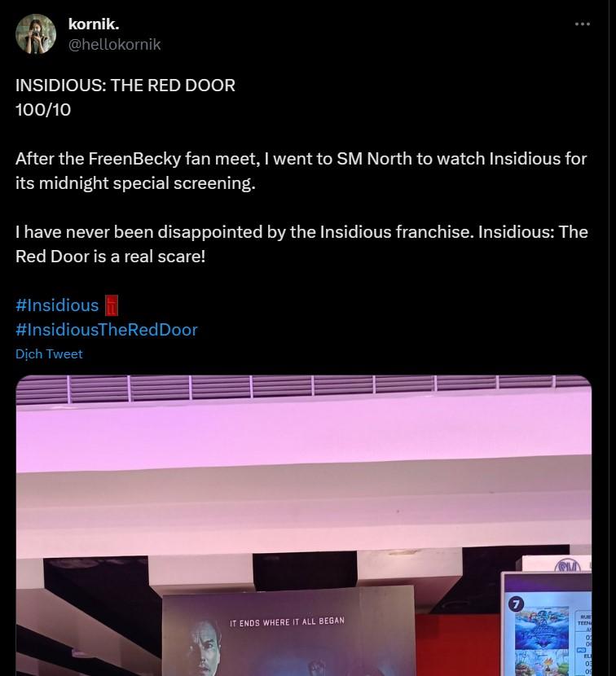Click the @hellokornik handle
This screenshot has width=616, height=676.
pyautogui.click(x=114, y=45)
